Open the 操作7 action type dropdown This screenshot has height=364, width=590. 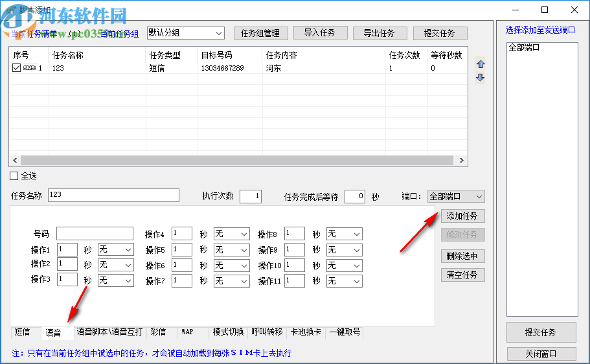click(x=231, y=281)
